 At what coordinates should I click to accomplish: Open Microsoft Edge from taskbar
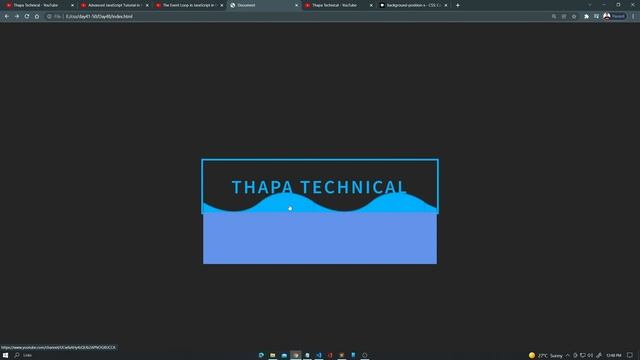tap(261, 355)
